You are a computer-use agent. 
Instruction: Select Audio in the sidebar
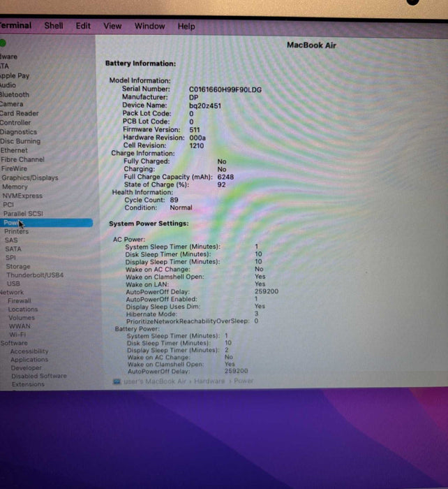click(8, 85)
